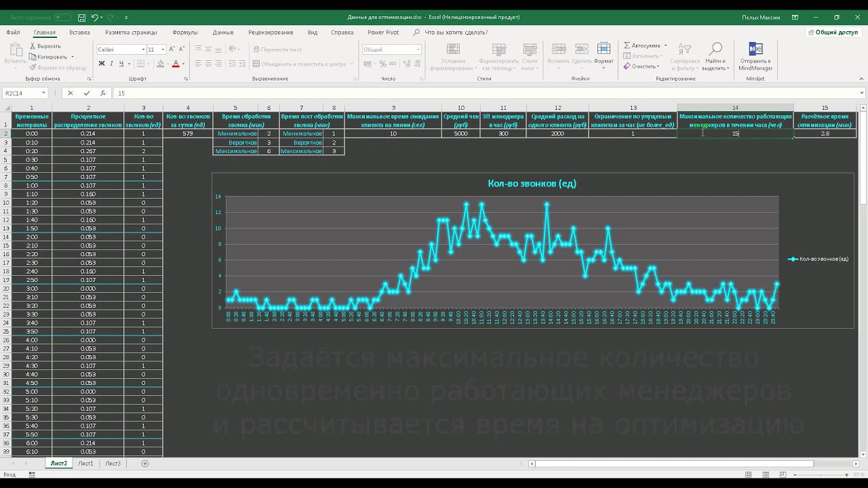
Task: Increase the font size
Action: click(x=172, y=49)
